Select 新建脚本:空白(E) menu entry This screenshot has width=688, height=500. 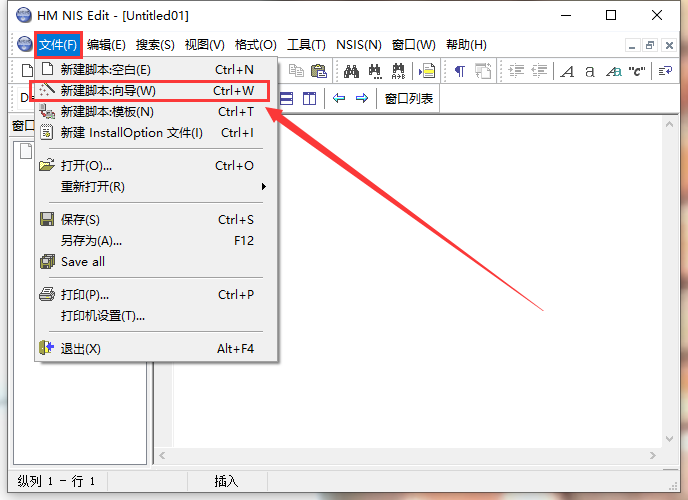156,69
